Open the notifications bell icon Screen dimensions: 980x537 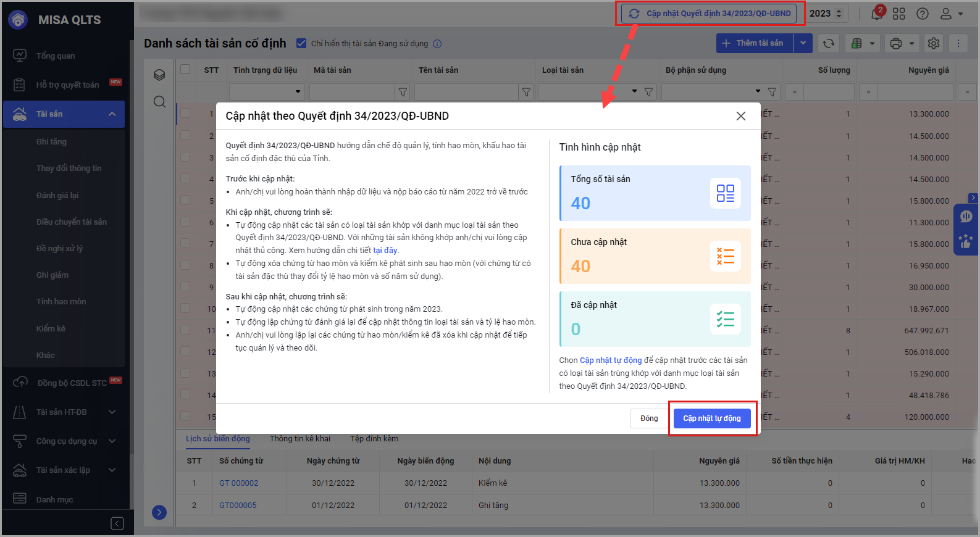pos(876,14)
